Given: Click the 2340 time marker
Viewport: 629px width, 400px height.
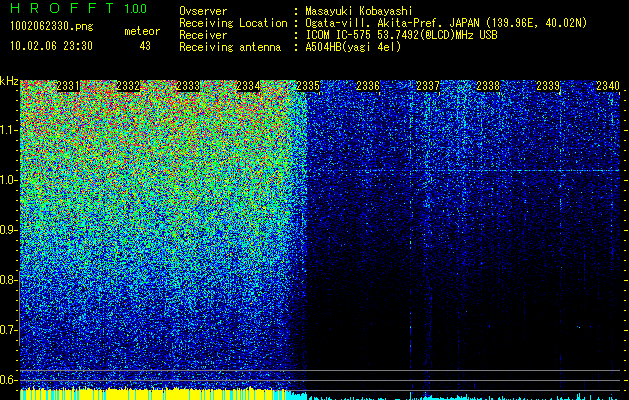Looking at the screenshot, I should pyautogui.click(x=608, y=86).
